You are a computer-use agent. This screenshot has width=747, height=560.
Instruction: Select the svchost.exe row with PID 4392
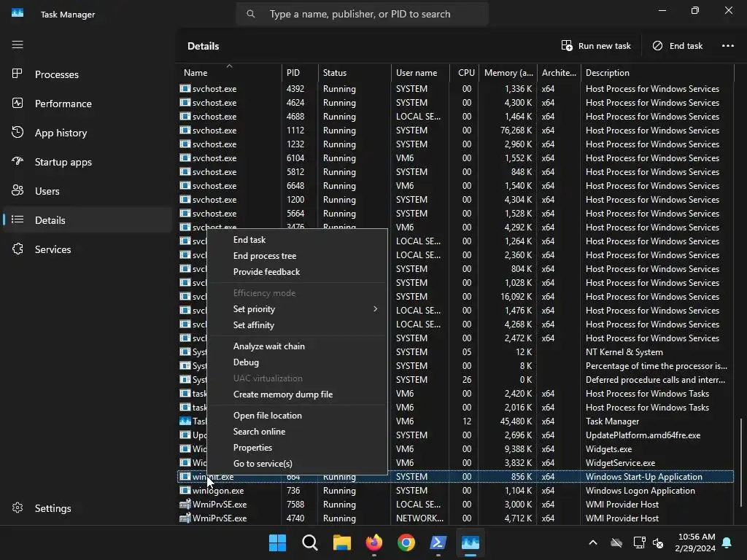click(455, 88)
